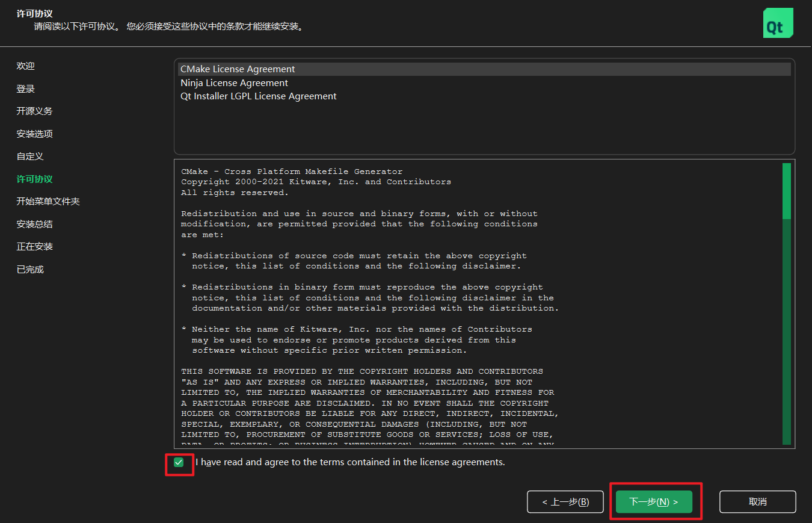
Task: Uncheck the license agreement acceptance checkbox
Action: pyautogui.click(x=179, y=462)
